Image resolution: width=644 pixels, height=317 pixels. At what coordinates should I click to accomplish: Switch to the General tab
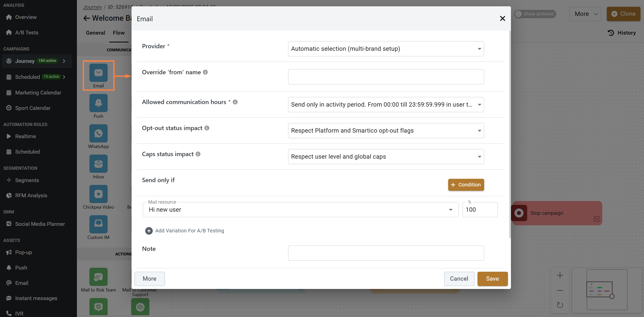(95, 33)
